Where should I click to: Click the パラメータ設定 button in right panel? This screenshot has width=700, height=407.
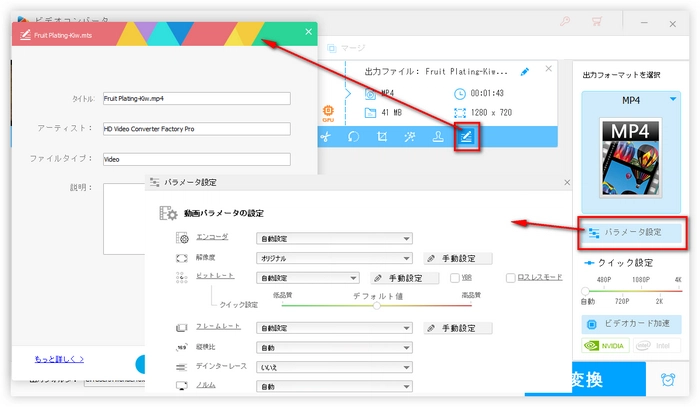631,231
